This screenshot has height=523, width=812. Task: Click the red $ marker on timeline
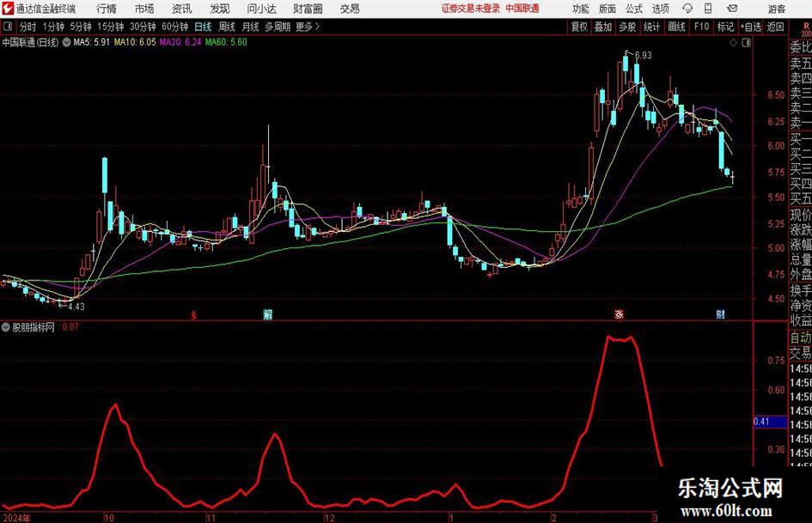[x=193, y=314]
